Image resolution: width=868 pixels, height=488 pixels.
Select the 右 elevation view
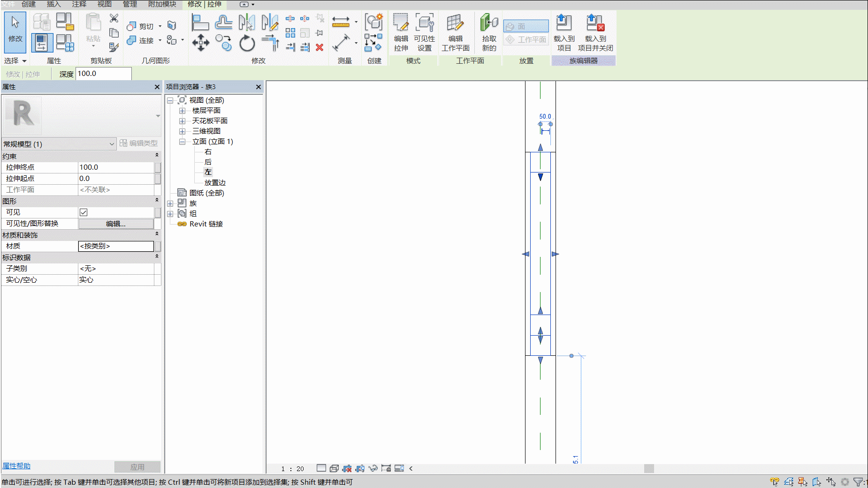(x=208, y=152)
